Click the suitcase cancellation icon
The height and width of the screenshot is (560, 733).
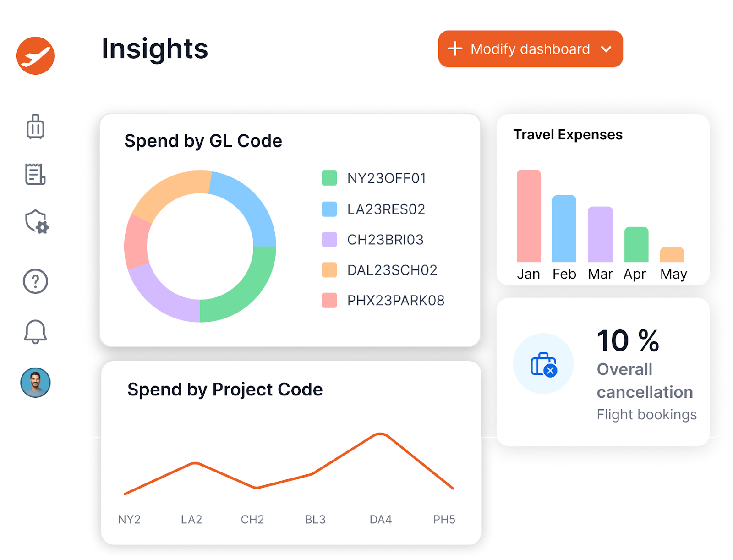click(543, 364)
